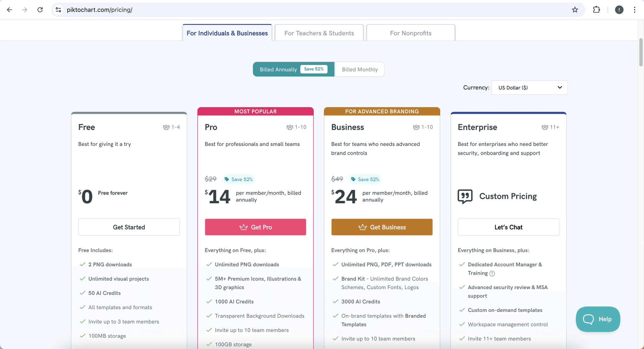Image resolution: width=644 pixels, height=349 pixels.
Task: Click the Save 52% tag on Business plan
Action: [x=365, y=179]
